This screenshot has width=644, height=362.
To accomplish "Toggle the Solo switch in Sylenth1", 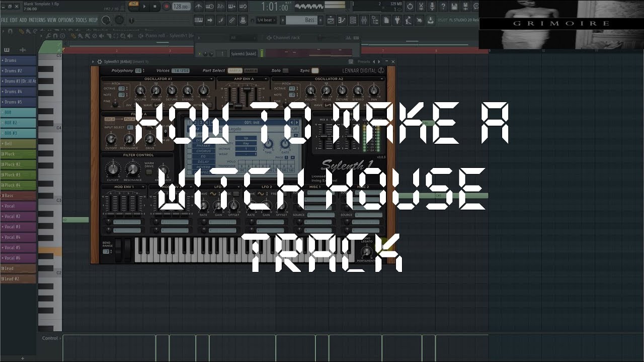I will pos(285,70).
